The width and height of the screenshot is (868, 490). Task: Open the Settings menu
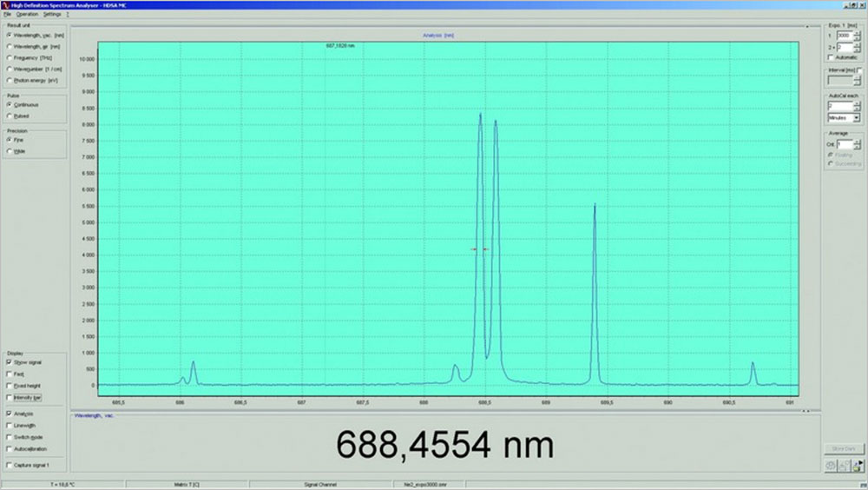(x=52, y=15)
